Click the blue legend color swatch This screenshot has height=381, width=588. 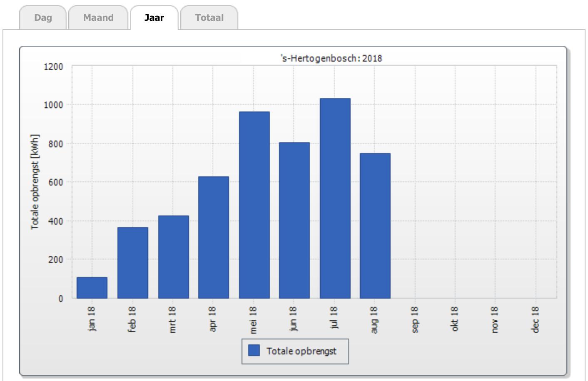click(x=254, y=350)
